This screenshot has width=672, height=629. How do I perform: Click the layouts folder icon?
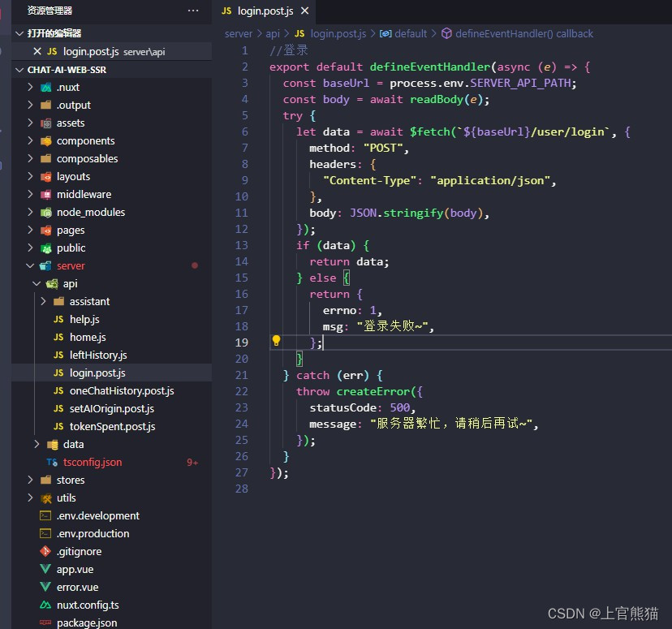point(46,177)
